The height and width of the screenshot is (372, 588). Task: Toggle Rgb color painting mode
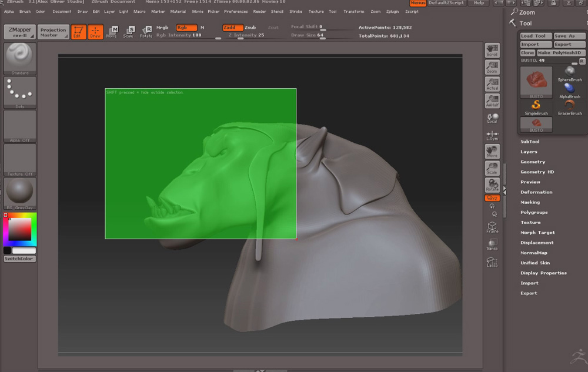click(x=186, y=28)
